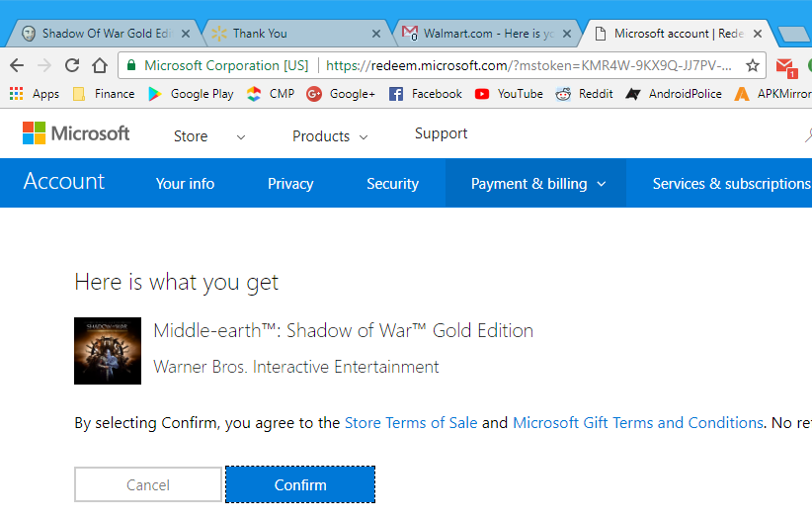The width and height of the screenshot is (812, 519).
Task: Open the Facebook bookmark
Action: (x=426, y=94)
